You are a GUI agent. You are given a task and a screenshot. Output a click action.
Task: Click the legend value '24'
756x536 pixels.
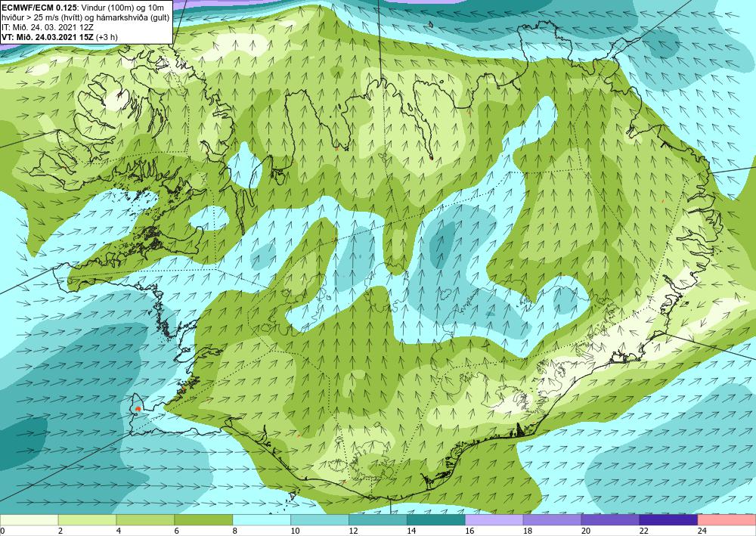702,531
